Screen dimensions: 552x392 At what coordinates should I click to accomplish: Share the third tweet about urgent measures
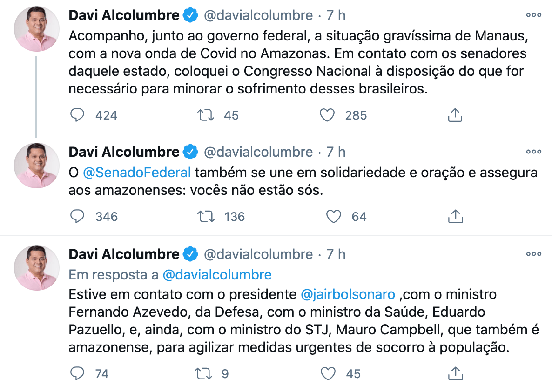click(455, 373)
